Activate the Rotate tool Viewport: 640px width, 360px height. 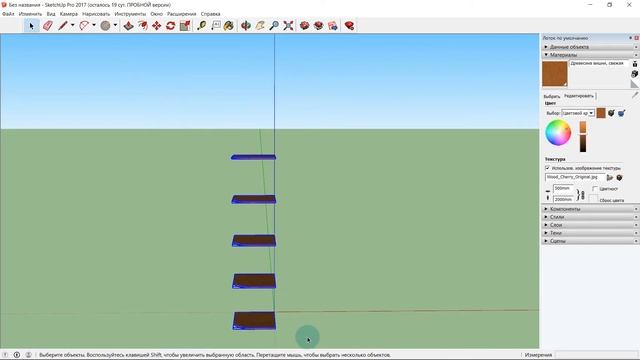pyautogui.click(x=171, y=26)
